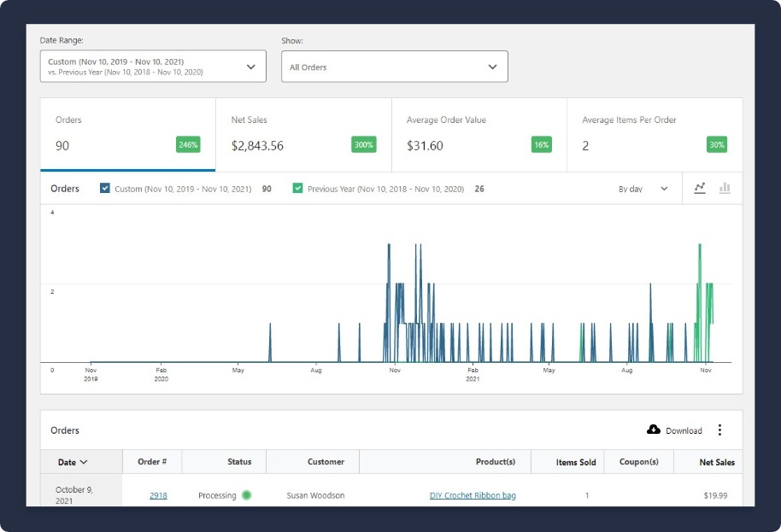Image resolution: width=781 pixels, height=532 pixels.
Task: Click the 300% Net Sales badge
Action: coord(363,145)
